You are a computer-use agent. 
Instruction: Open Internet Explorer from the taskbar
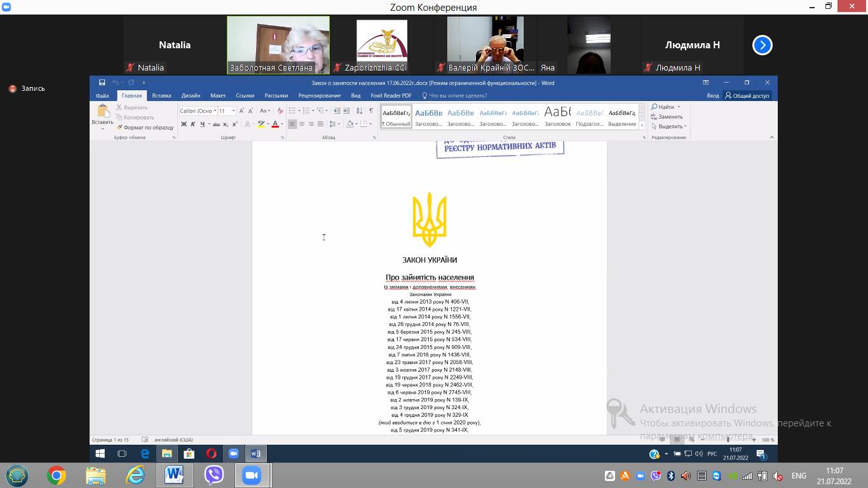[x=135, y=475]
